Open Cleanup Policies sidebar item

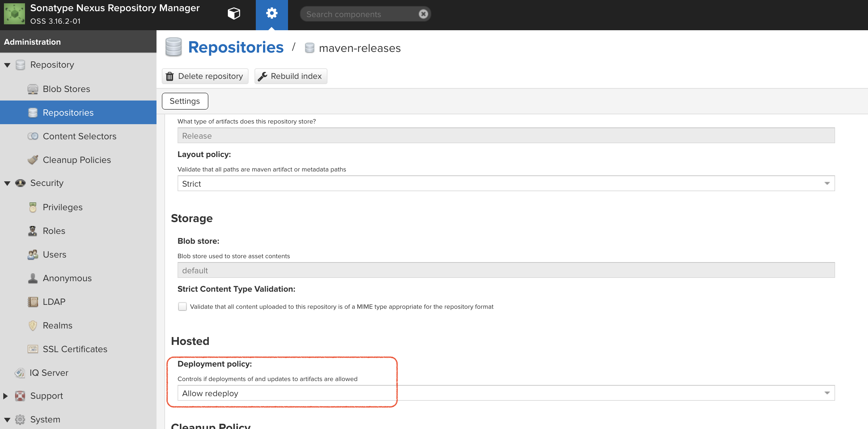point(77,160)
